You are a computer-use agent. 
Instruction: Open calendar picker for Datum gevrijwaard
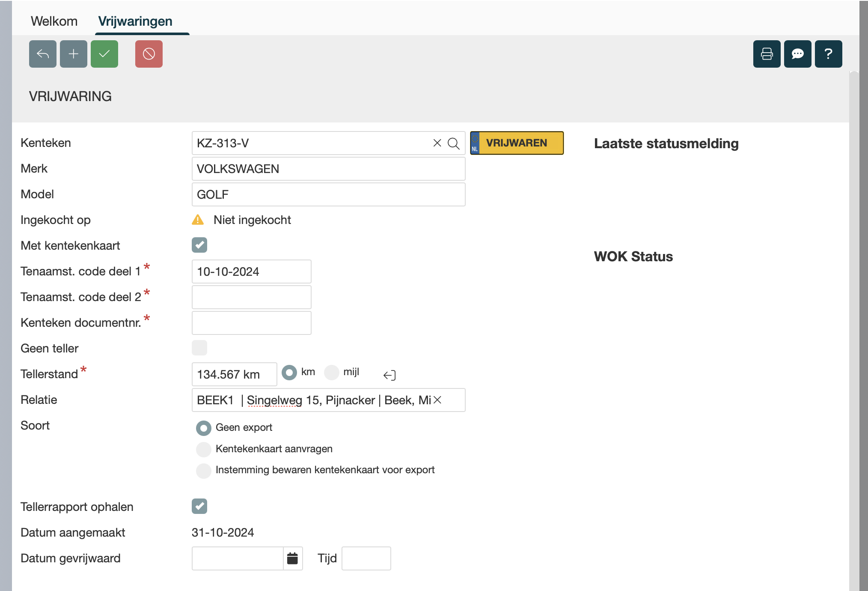(x=292, y=558)
